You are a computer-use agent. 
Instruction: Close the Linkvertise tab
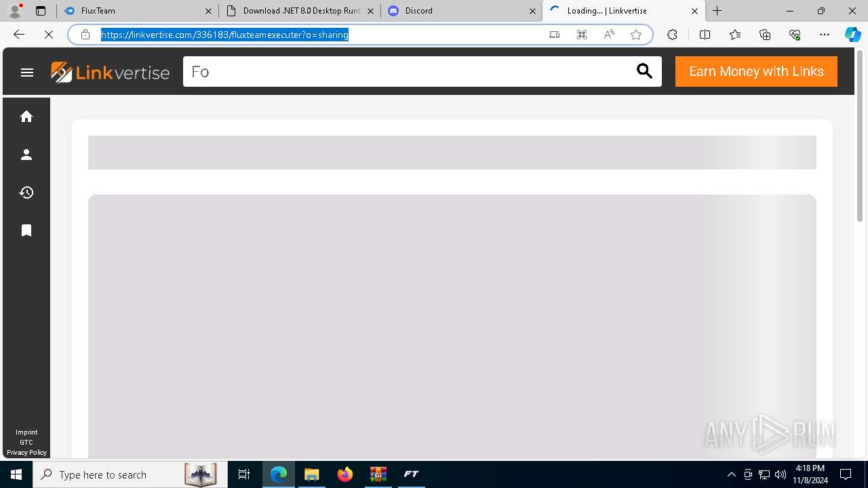click(694, 11)
